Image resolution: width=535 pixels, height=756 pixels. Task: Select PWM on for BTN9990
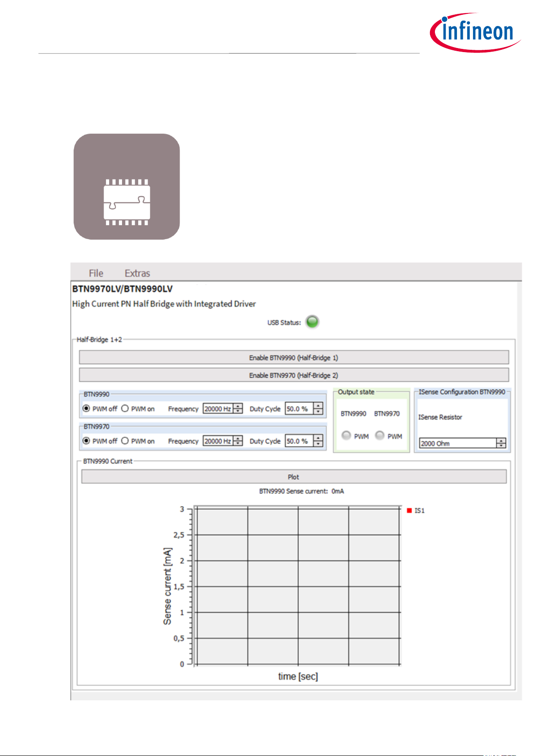(x=125, y=409)
